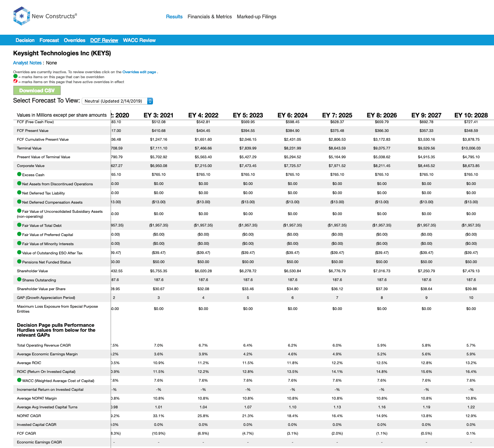
Task: Click the FCF (Free Cash Flow) row label
Action: (x=35, y=122)
